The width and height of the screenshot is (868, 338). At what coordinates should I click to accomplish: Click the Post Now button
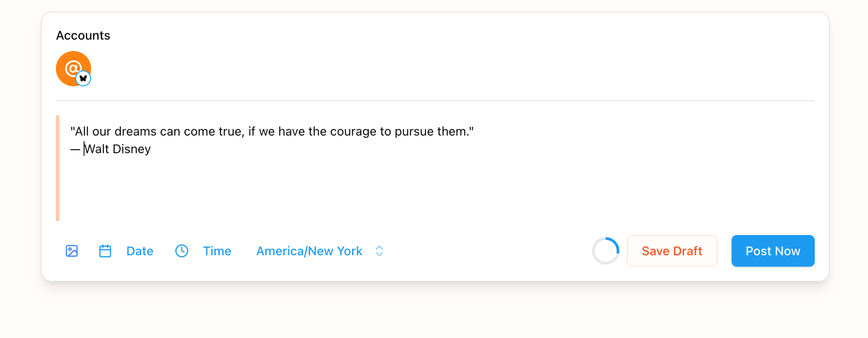click(772, 251)
